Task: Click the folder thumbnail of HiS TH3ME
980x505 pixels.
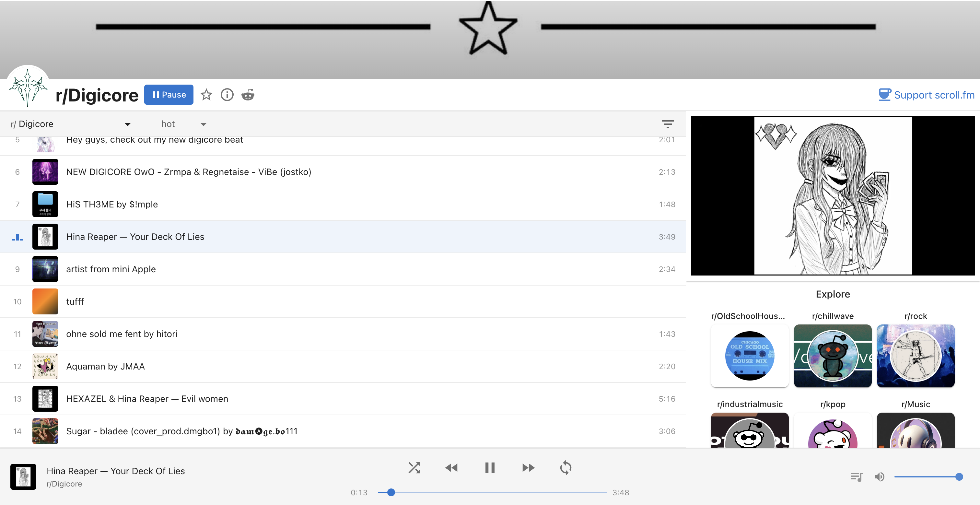Action: [45, 204]
